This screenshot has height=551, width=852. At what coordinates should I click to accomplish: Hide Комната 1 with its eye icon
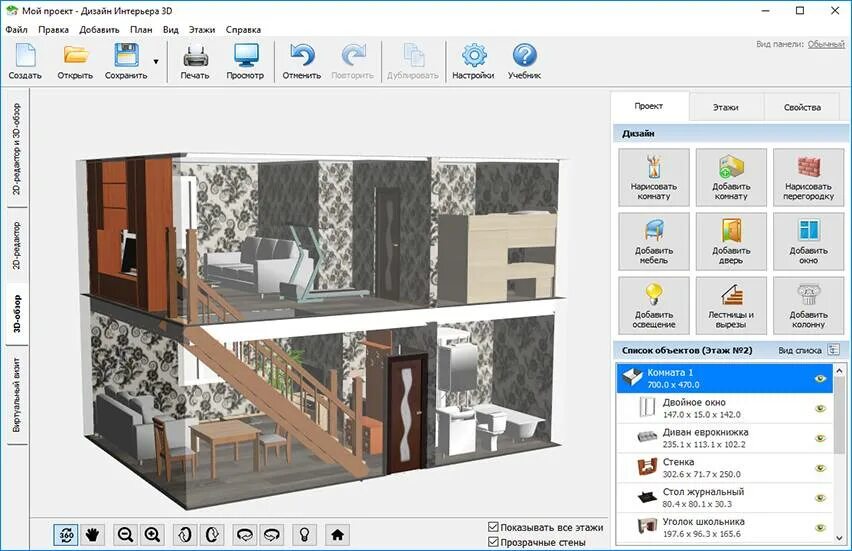820,379
